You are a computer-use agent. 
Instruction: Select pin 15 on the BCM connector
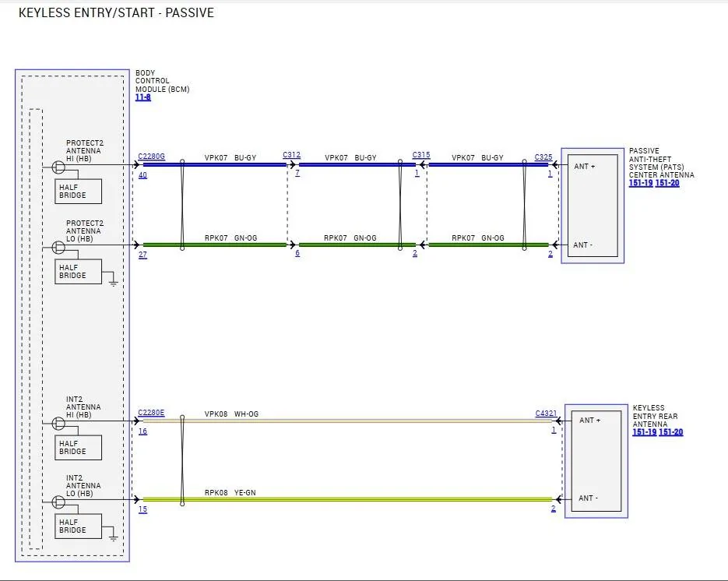(143, 509)
